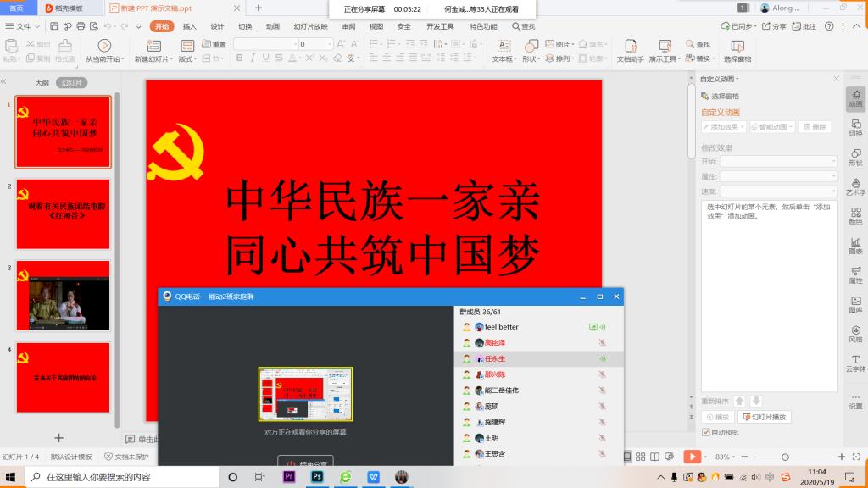Open the 幻灯片放映 ribbon tab
This screenshot has height=488, width=868.
310,26
